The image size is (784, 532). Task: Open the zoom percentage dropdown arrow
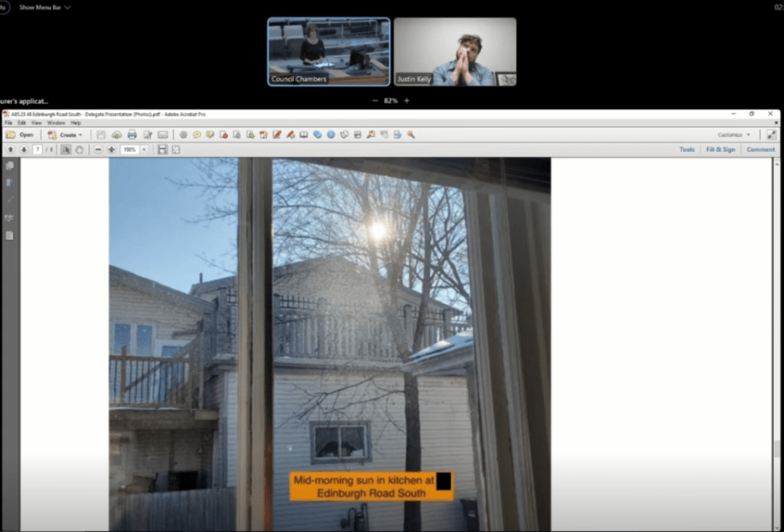144,149
